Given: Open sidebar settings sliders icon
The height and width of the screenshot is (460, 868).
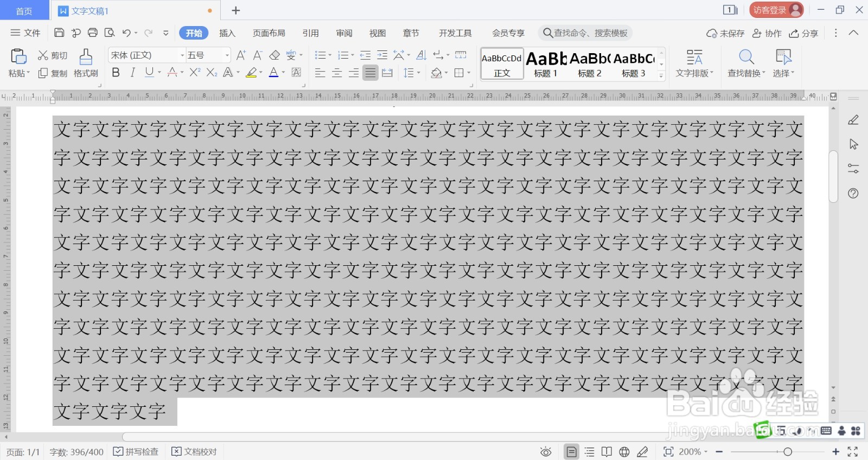Looking at the screenshot, I should point(853,169).
